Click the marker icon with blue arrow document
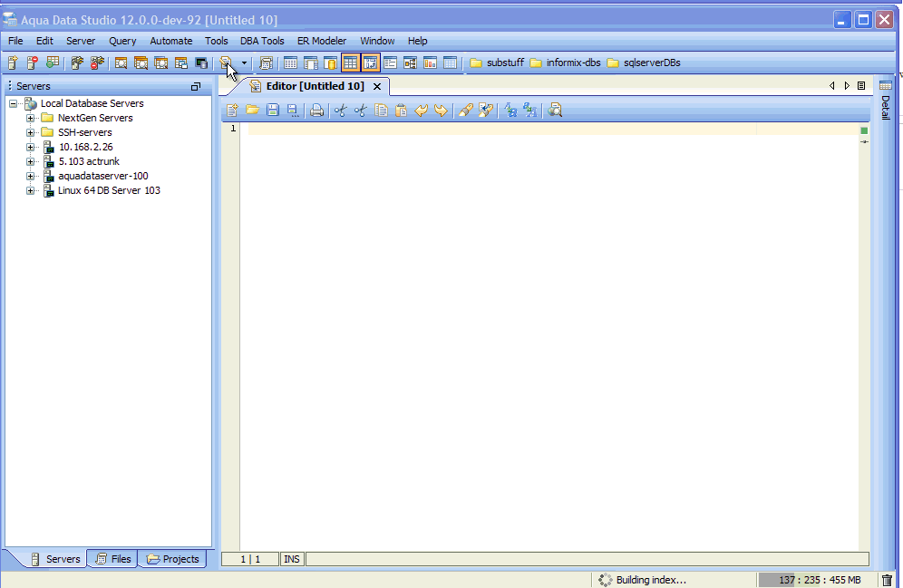903x588 pixels. (x=486, y=110)
